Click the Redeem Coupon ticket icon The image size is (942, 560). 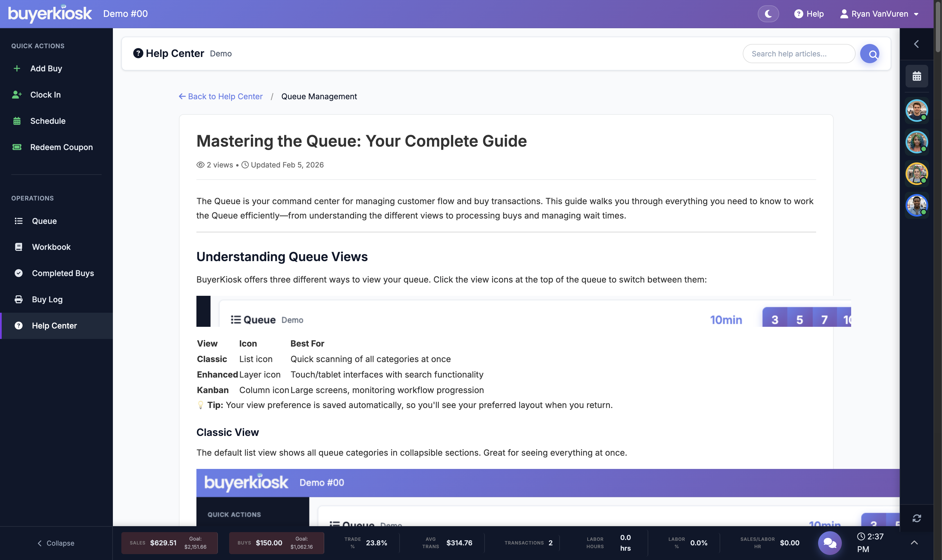point(17,147)
